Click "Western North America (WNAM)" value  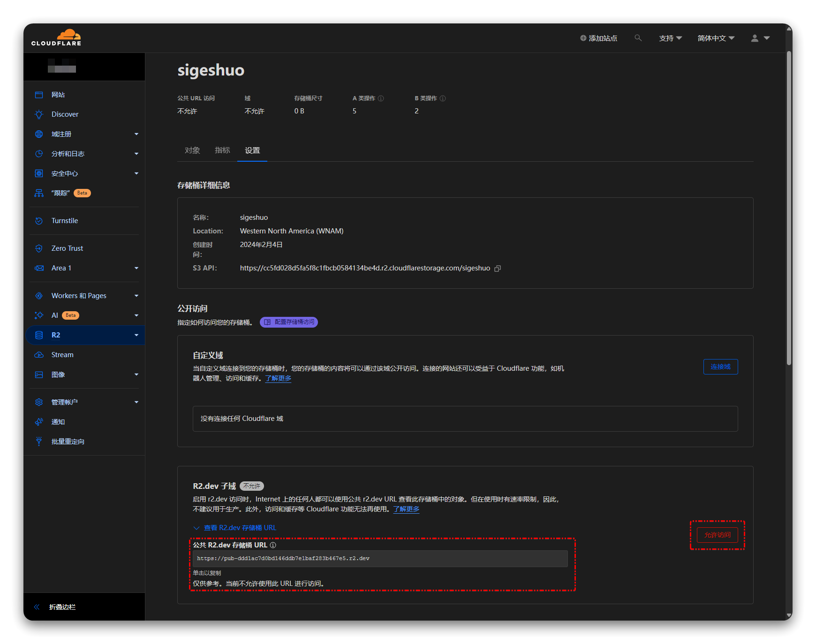(x=292, y=231)
